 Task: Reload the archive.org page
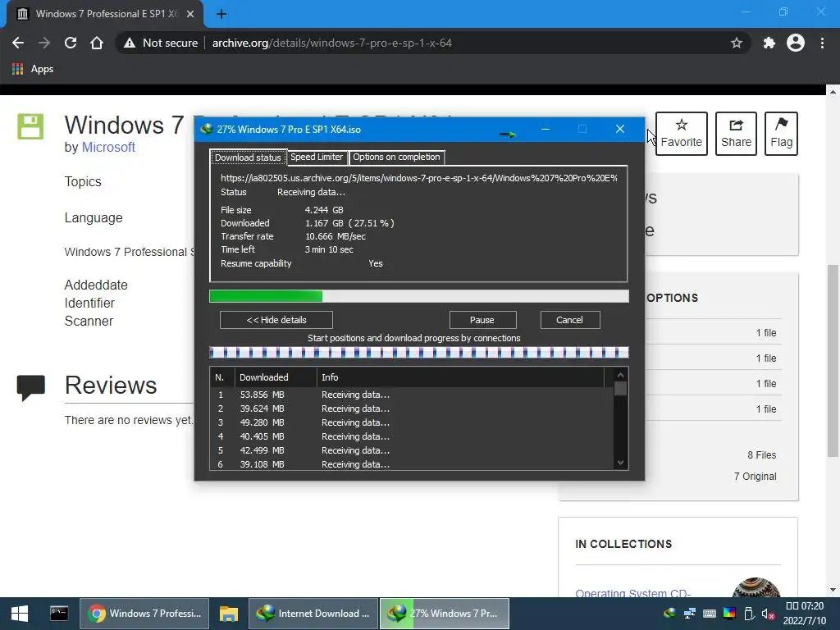click(x=71, y=43)
